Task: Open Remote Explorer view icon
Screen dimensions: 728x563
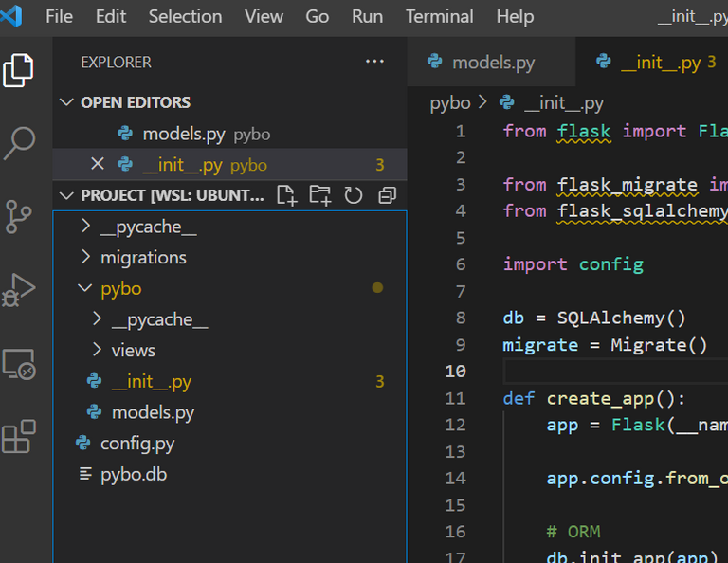Action: (x=19, y=364)
